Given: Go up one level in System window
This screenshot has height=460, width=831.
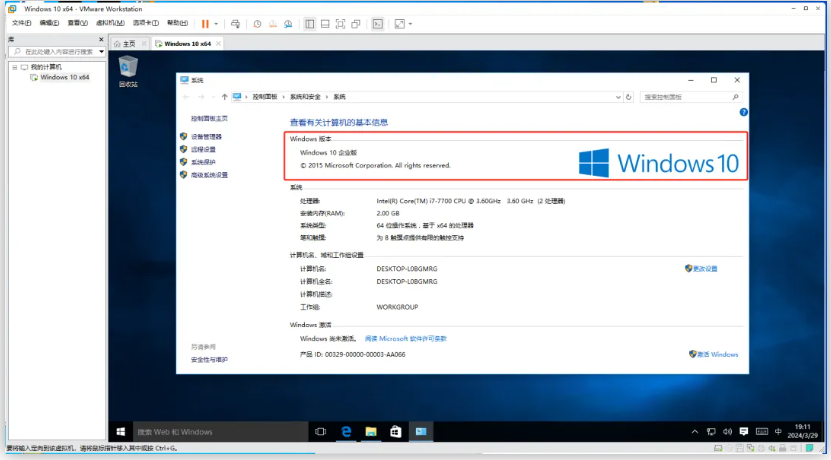Looking at the screenshot, I should click(x=224, y=97).
